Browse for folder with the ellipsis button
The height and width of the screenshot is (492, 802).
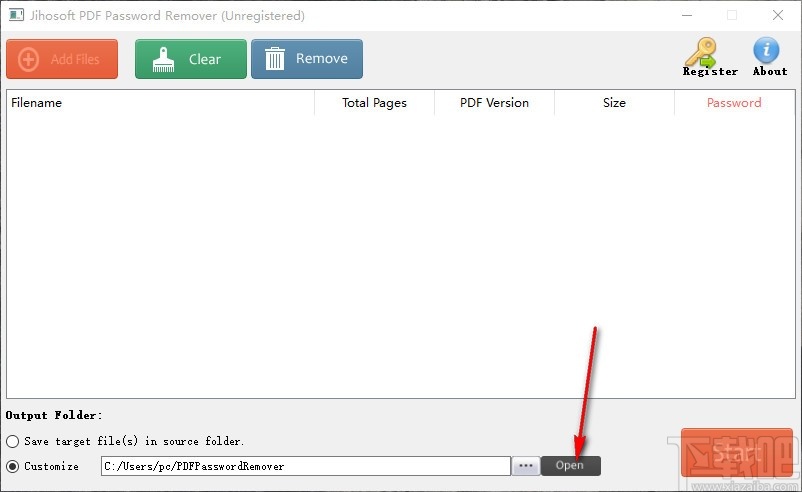pyautogui.click(x=526, y=466)
